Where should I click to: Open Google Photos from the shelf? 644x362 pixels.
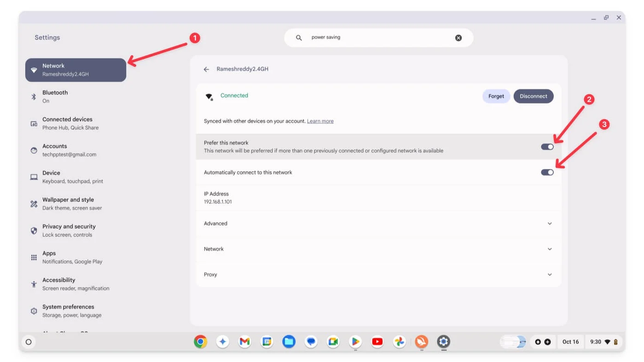(399, 341)
